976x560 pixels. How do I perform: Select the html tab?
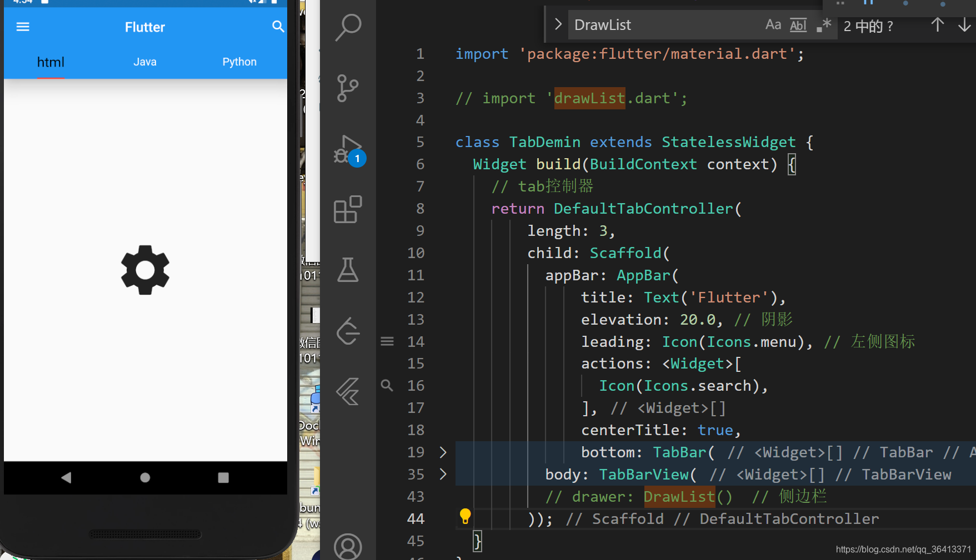tap(51, 62)
